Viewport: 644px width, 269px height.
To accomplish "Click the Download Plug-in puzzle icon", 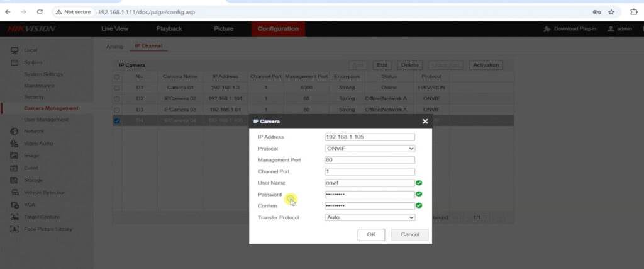I will (x=547, y=29).
